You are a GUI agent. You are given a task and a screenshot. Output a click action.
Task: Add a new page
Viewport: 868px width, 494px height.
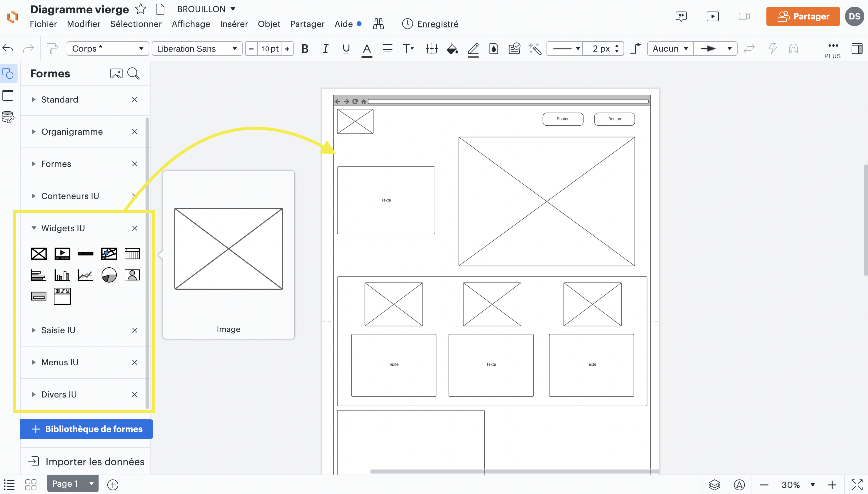[113, 485]
